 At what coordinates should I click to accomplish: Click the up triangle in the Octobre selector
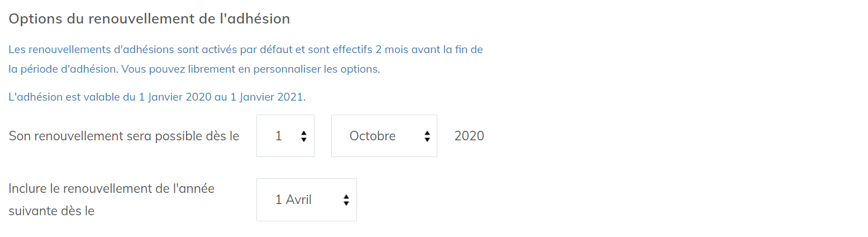tap(427, 133)
